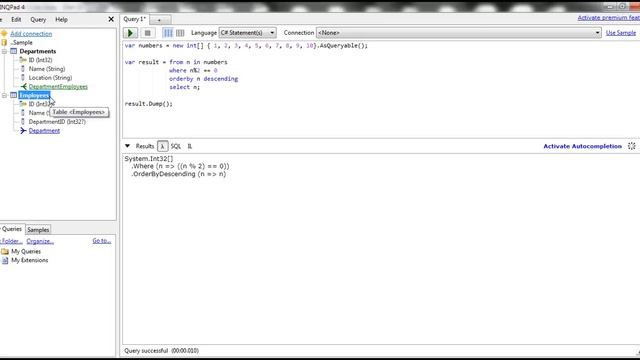Select the Departments table node
This screenshot has width=640, height=360.
(38, 51)
